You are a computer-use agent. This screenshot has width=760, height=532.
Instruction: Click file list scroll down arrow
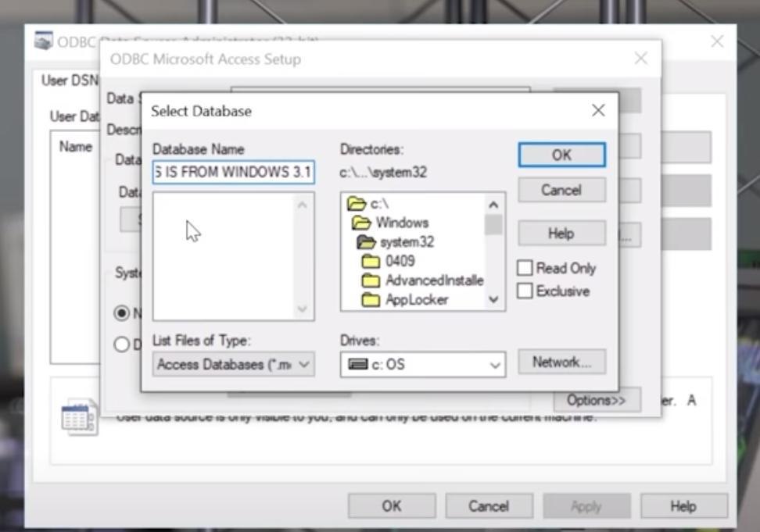tap(303, 309)
